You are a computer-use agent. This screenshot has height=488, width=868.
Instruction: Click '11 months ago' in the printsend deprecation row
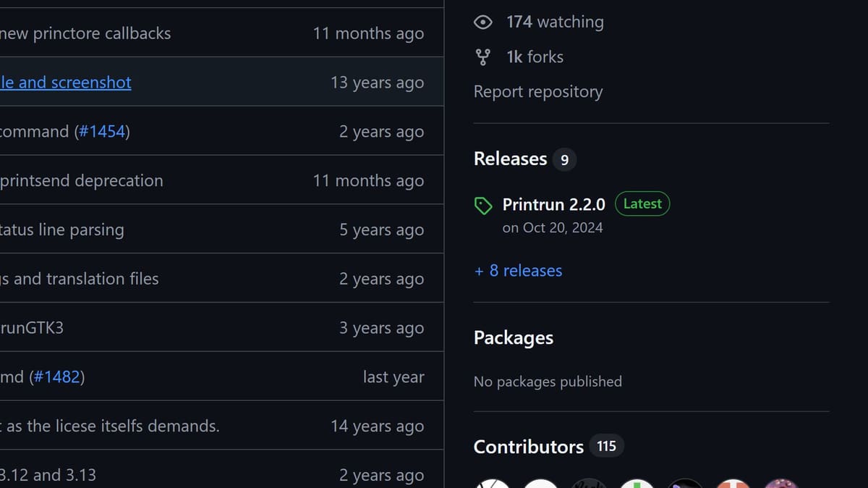pyautogui.click(x=368, y=181)
